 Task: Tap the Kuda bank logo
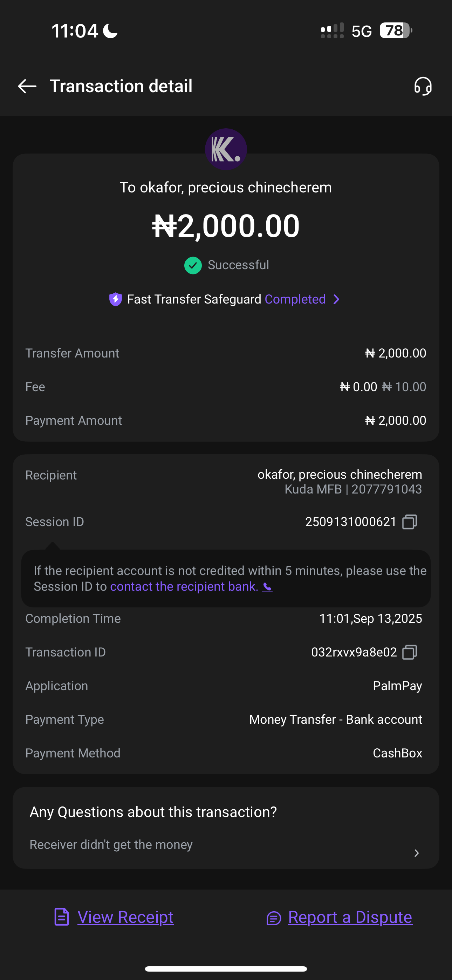226,149
